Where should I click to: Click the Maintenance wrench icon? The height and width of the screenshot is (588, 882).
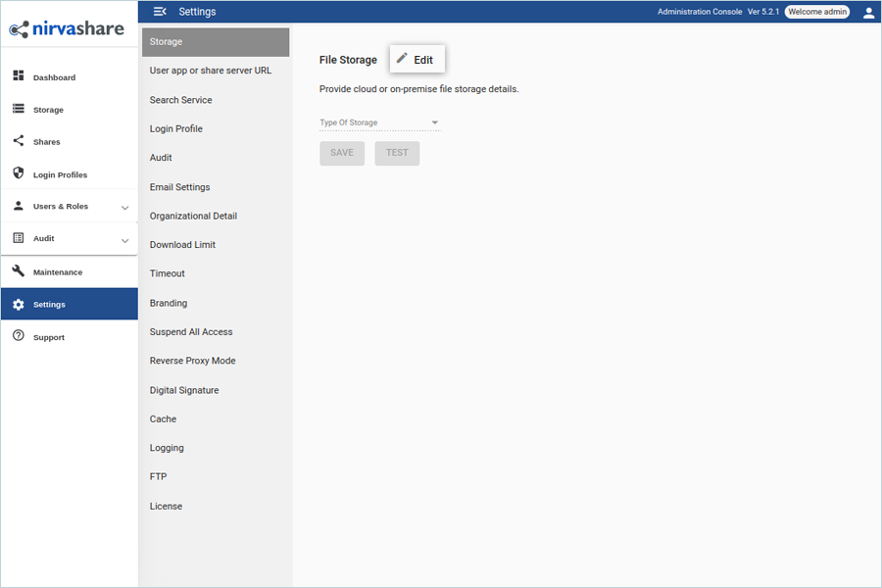(19, 271)
